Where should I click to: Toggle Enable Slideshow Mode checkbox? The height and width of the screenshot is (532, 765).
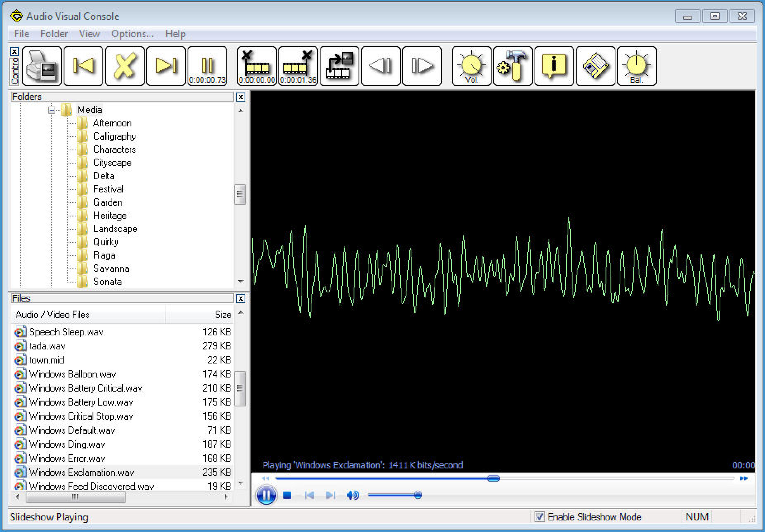[x=539, y=517]
